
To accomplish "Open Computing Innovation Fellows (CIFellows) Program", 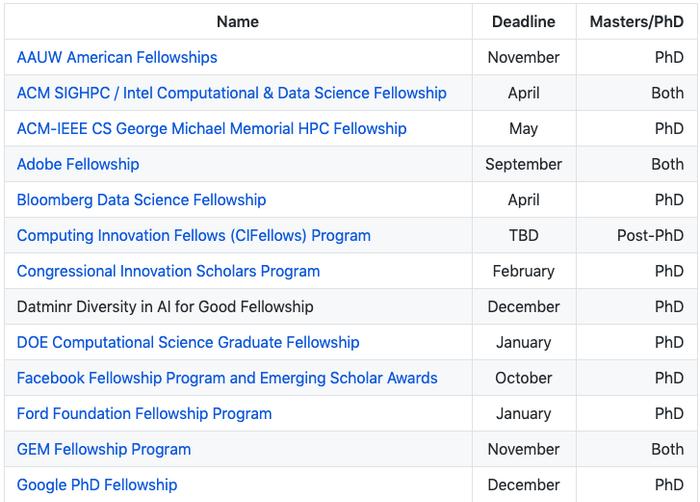I will pyautogui.click(x=194, y=236).
